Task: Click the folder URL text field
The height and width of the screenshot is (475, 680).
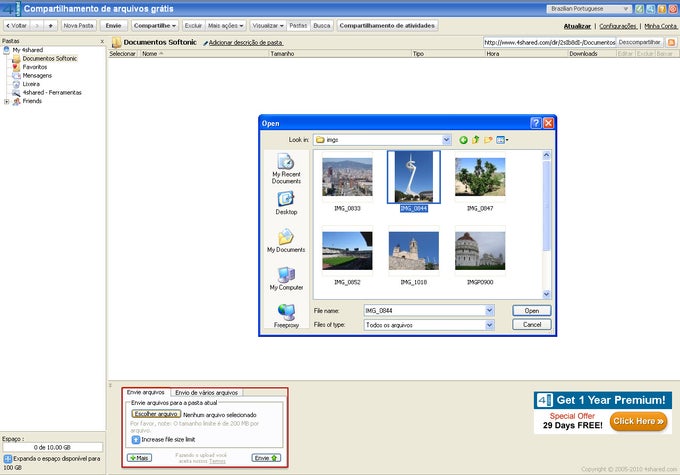Action: [549, 42]
